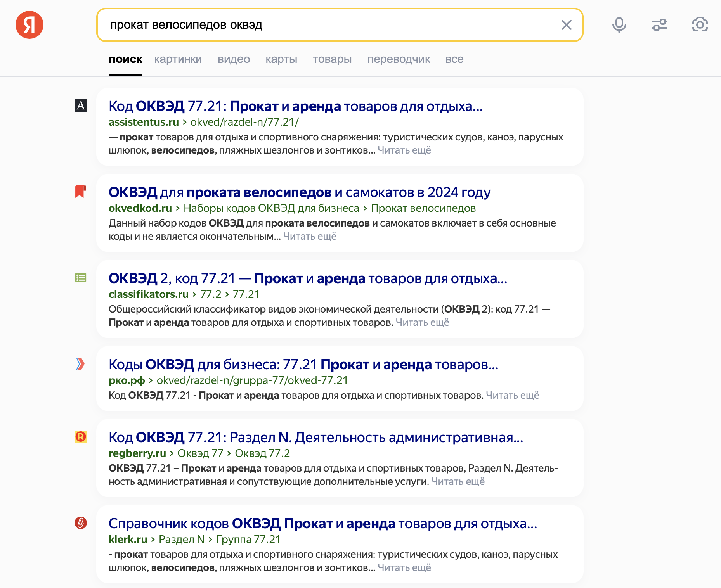Click 'Читать ещё' in рко.рф snippet
The width and height of the screenshot is (721, 588).
[513, 395]
